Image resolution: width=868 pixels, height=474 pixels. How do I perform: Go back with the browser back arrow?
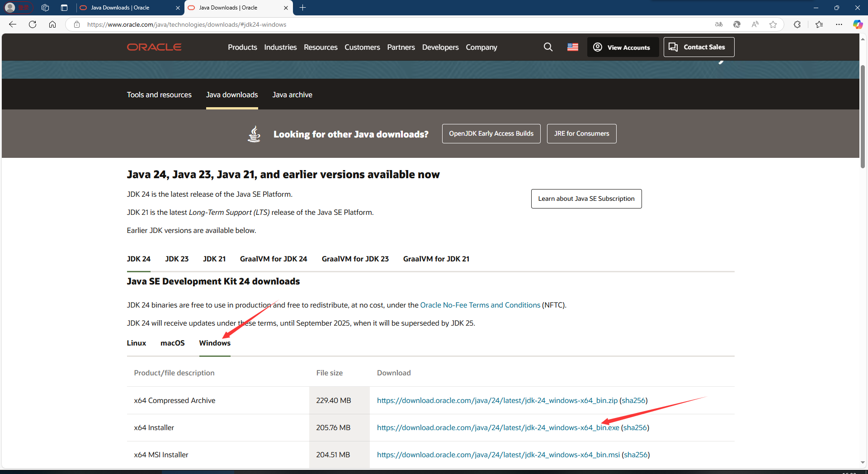click(x=13, y=24)
